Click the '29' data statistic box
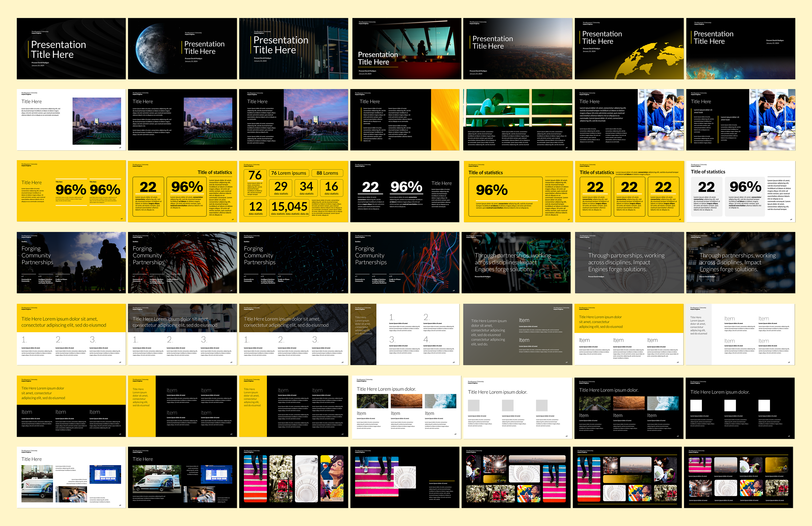Screen dimensions: 812x526 pyautogui.click(x=281, y=188)
